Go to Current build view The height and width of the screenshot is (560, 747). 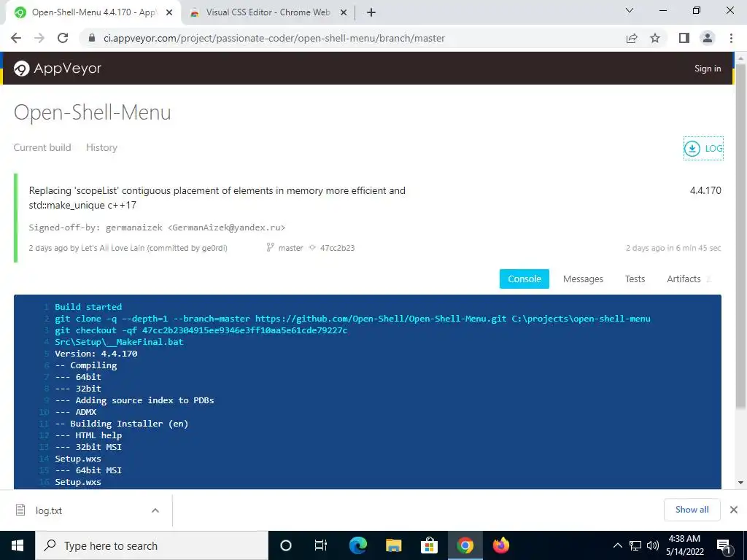point(42,147)
